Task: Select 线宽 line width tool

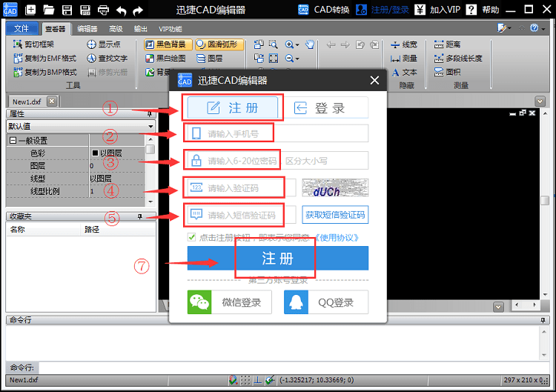Action: [404, 44]
